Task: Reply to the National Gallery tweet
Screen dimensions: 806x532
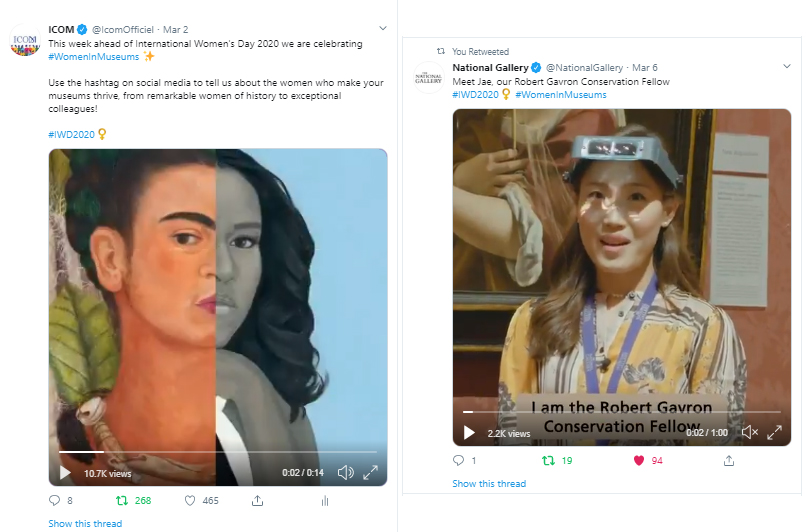Action: click(x=458, y=461)
